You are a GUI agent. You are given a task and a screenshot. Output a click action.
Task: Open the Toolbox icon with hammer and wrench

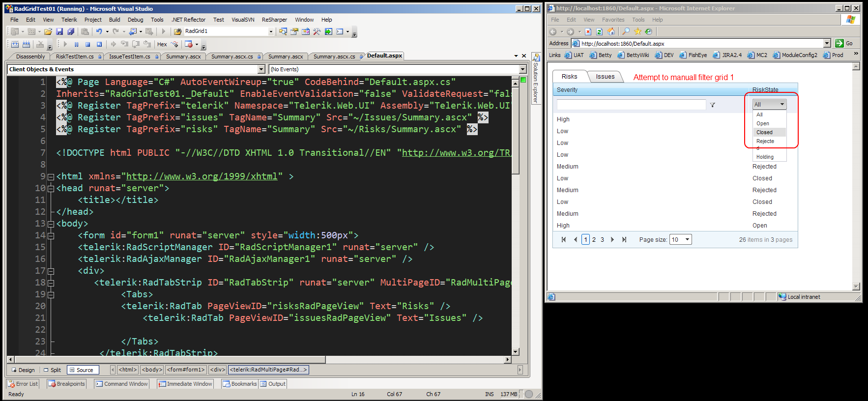pos(317,31)
